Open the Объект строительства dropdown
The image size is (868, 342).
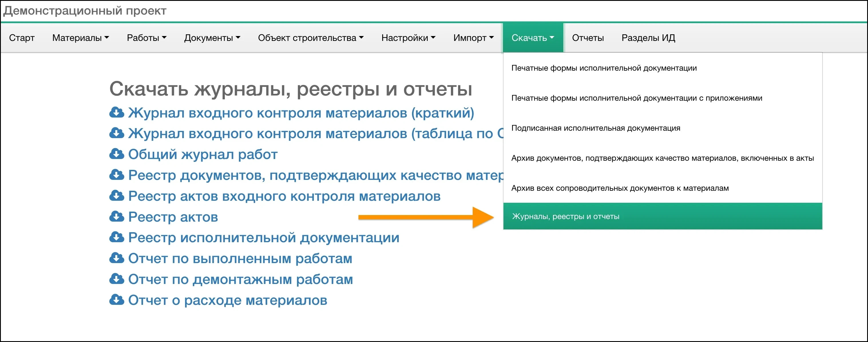tap(310, 37)
